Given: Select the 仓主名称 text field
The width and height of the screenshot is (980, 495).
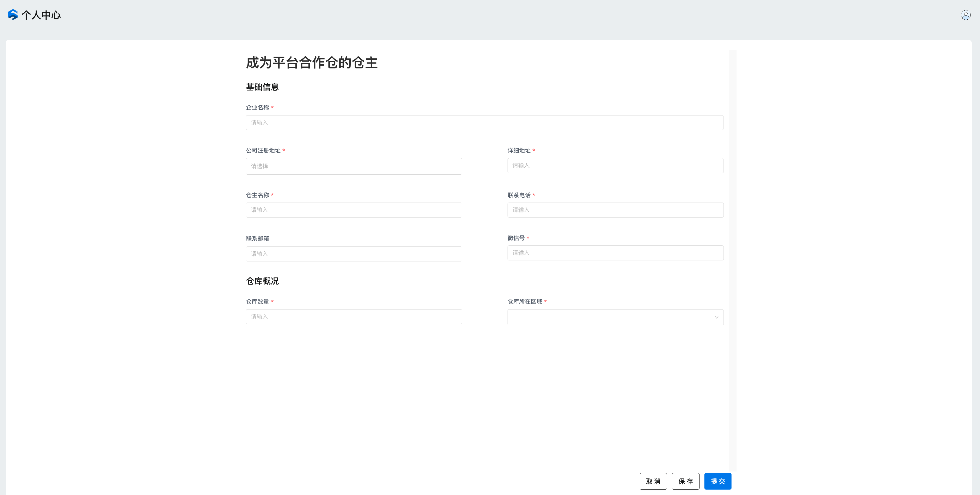Looking at the screenshot, I should pos(354,210).
